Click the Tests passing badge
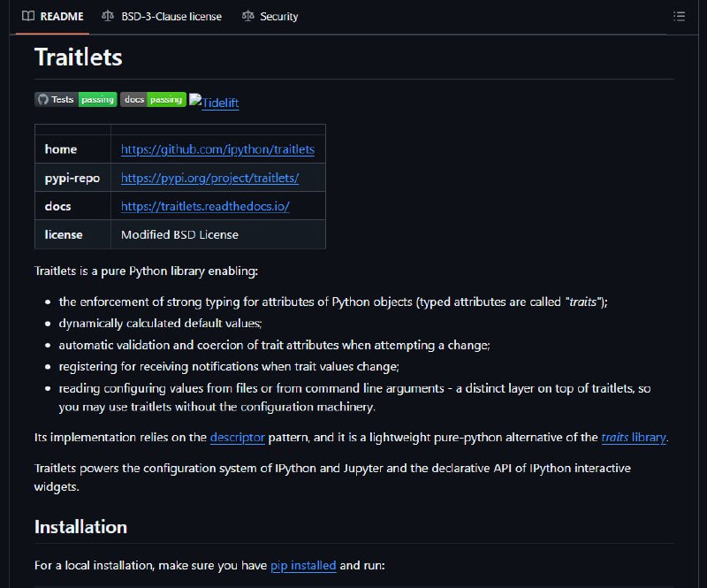Viewport: 707px width, 588px height. (x=76, y=99)
